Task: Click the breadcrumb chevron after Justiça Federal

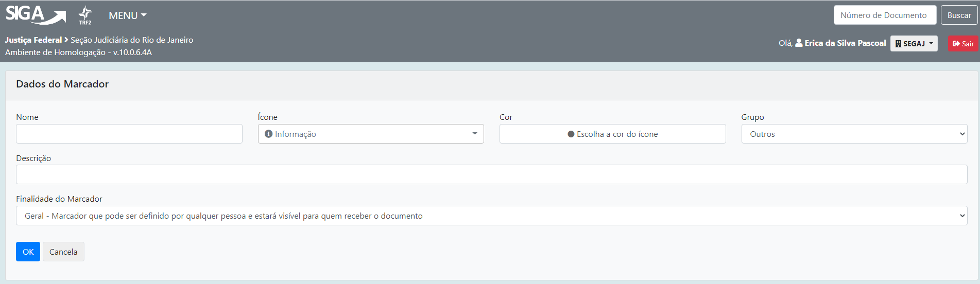Action: point(66,40)
